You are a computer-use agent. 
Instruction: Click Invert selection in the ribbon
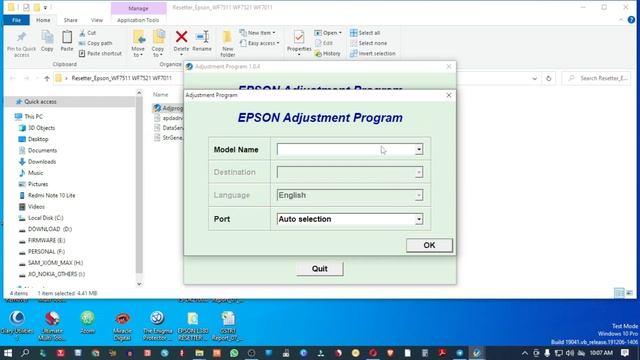click(373, 53)
